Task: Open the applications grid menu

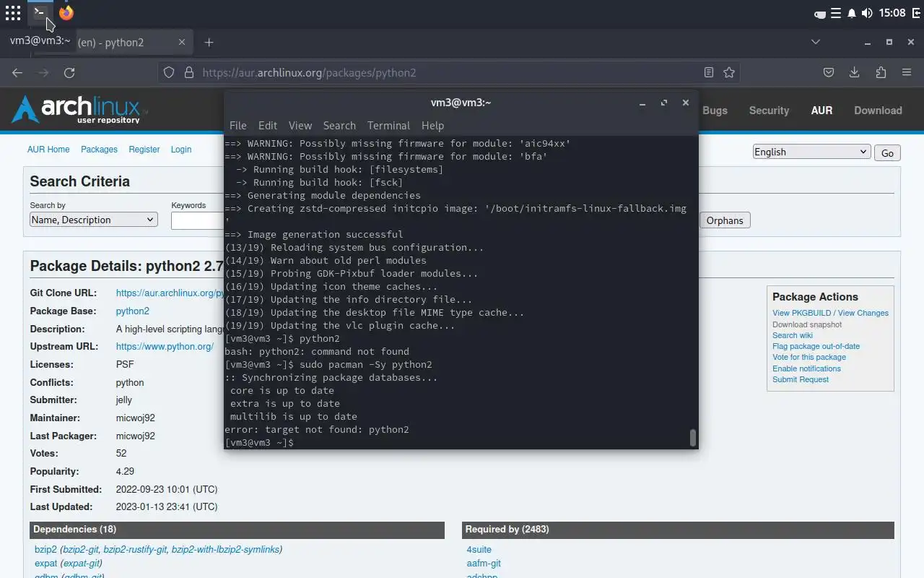Action: pyautogui.click(x=13, y=12)
